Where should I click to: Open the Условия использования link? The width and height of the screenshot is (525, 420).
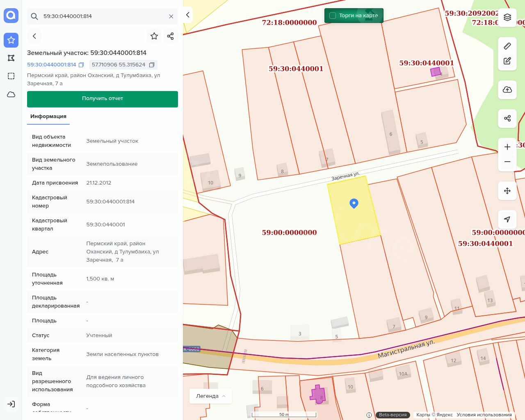click(x=484, y=415)
